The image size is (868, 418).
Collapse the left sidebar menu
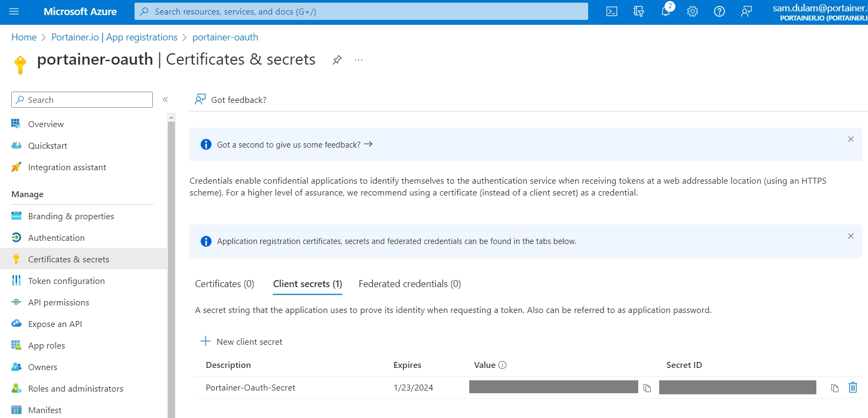(x=165, y=100)
